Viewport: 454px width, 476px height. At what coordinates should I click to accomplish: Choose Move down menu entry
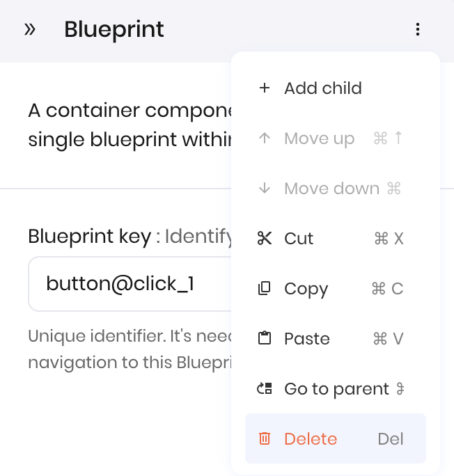(336, 188)
